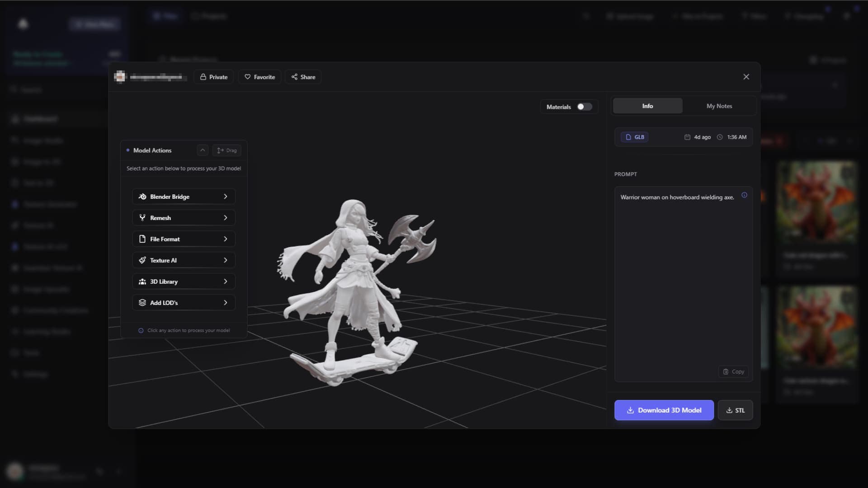This screenshot has height=488, width=868.
Task: Toggle Materials on/off
Action: [x=582, y=107]
